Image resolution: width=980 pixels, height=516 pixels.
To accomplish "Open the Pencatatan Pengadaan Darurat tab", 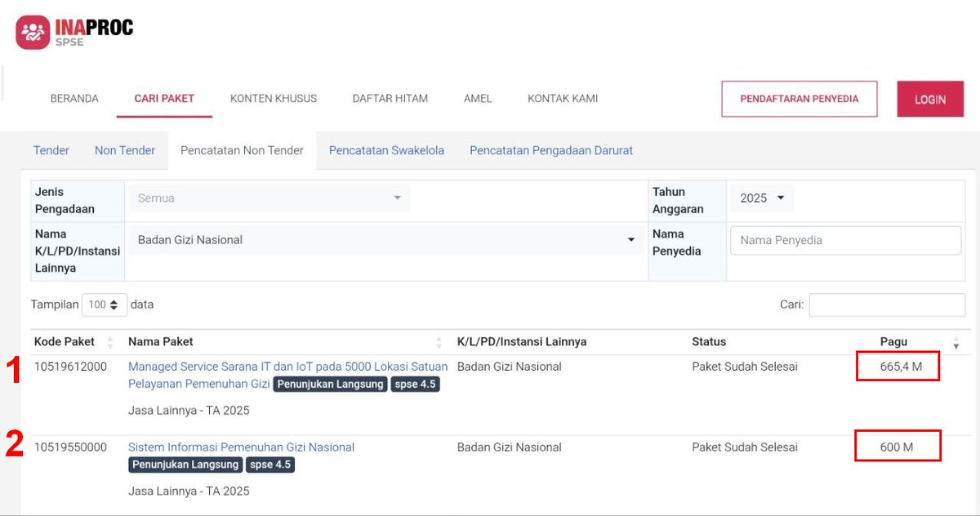I will pos(550,150).
